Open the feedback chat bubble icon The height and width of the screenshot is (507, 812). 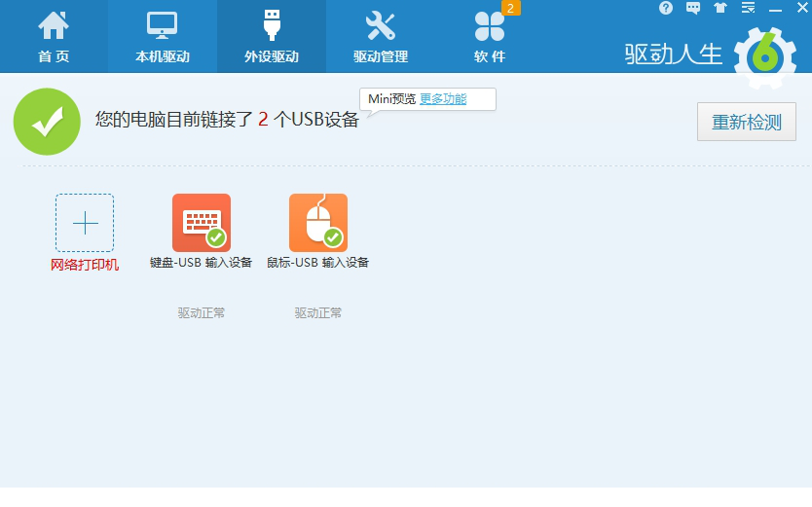[x=693, y=8]
